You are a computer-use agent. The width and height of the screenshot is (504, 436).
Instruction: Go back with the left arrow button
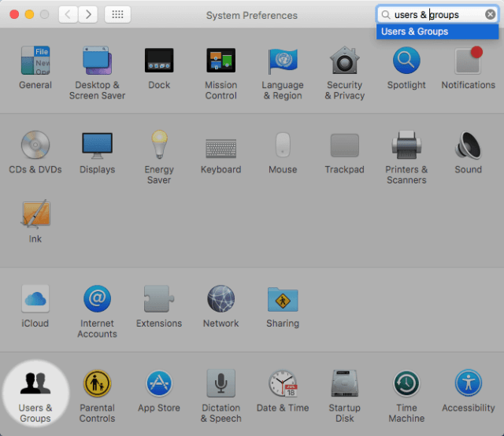69,14
